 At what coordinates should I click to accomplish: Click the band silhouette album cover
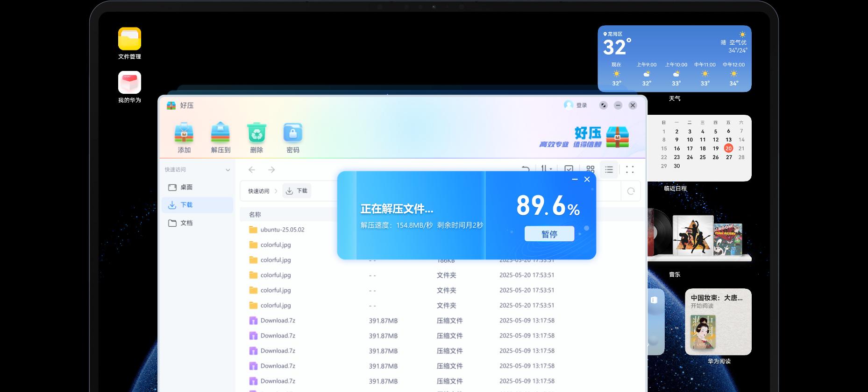click(693, 235)
